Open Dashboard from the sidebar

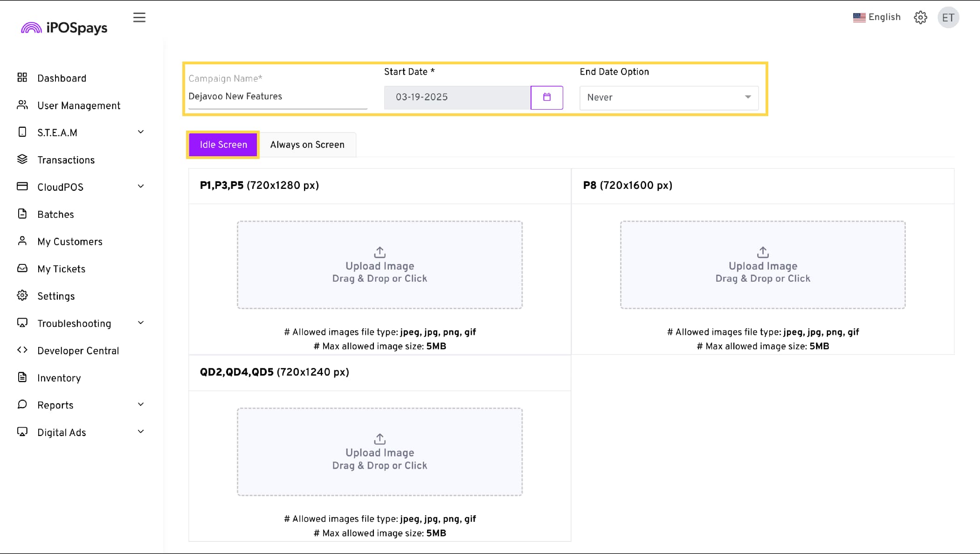pos(62,78)
